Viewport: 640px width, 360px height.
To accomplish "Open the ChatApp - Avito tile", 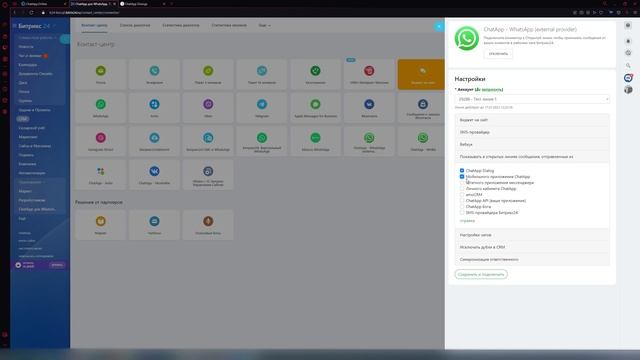I will point(100,175).
